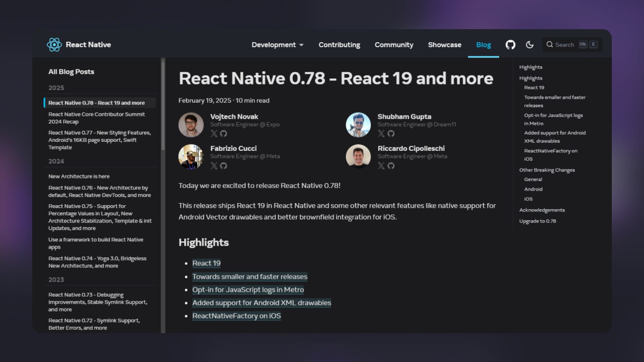Jump to Acknowledgements section
Image resolution: width=644 pixels, height=362 pixels.
[x=542, y=210]
